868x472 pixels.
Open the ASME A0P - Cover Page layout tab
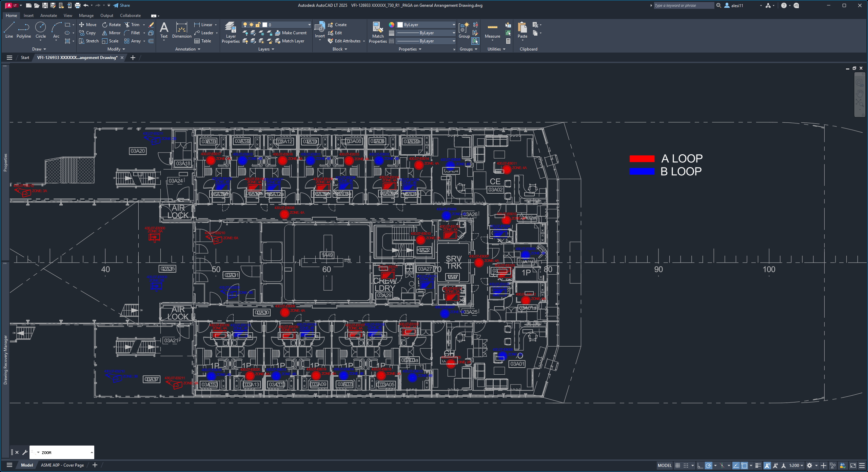pyautogui.click(x=62, y=465)
